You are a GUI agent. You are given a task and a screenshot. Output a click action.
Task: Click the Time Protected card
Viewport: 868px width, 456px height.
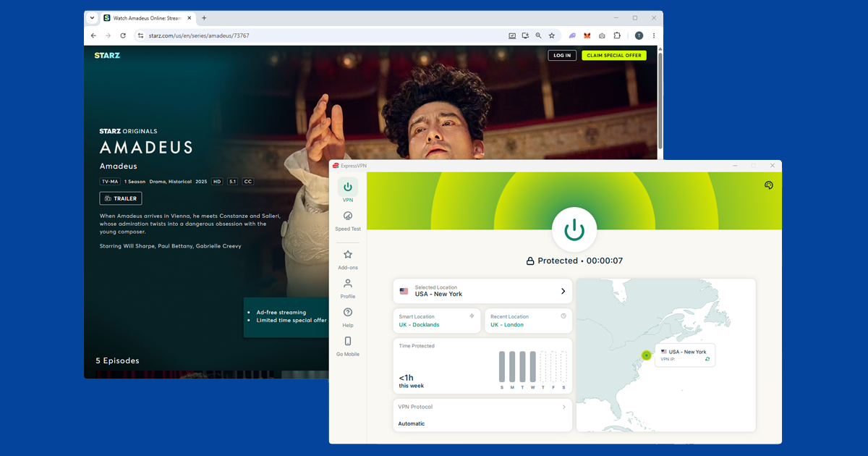pyautogui.click(x=482, y=366)
